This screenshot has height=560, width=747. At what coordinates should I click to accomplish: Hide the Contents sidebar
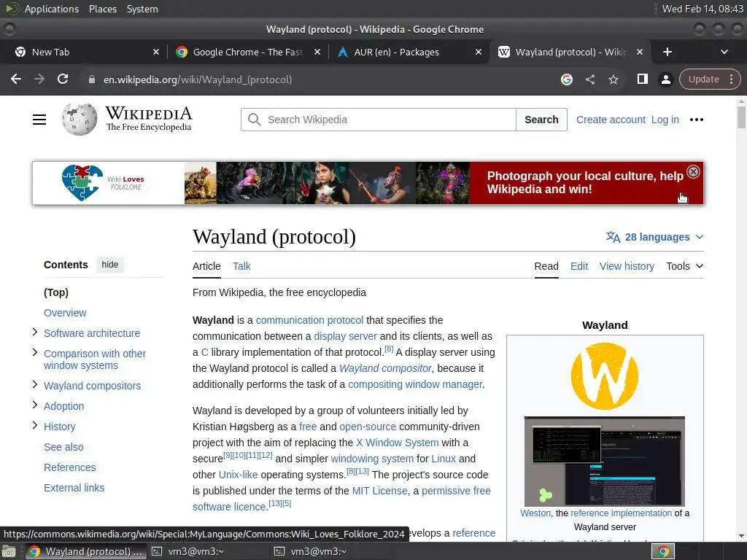pos(109,264)
